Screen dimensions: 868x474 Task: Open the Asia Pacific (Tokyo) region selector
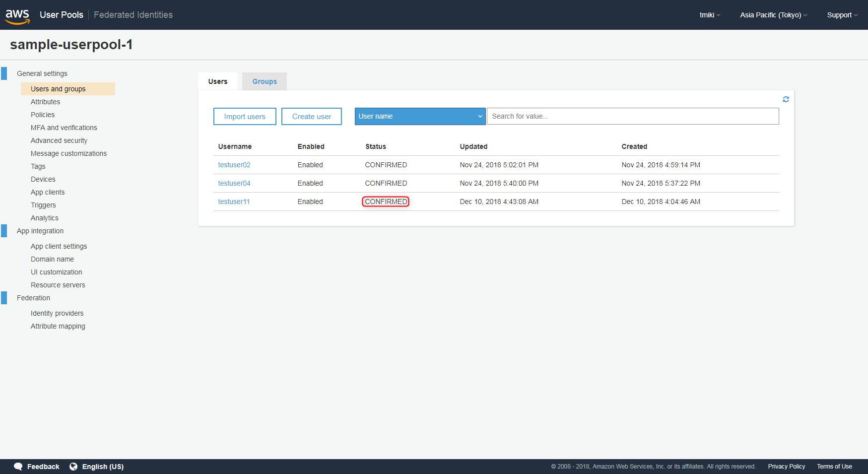point(773,15)
